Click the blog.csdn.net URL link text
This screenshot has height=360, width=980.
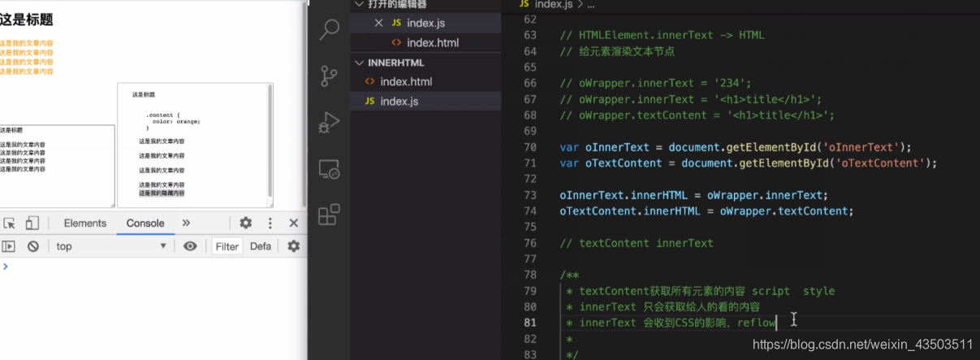point(863,345)
